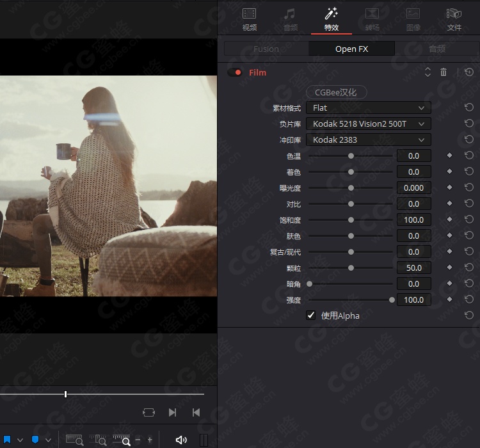The image size is (480, 448).
Task: Reset the 对比 parameter
Action: [x=469, y=204]
